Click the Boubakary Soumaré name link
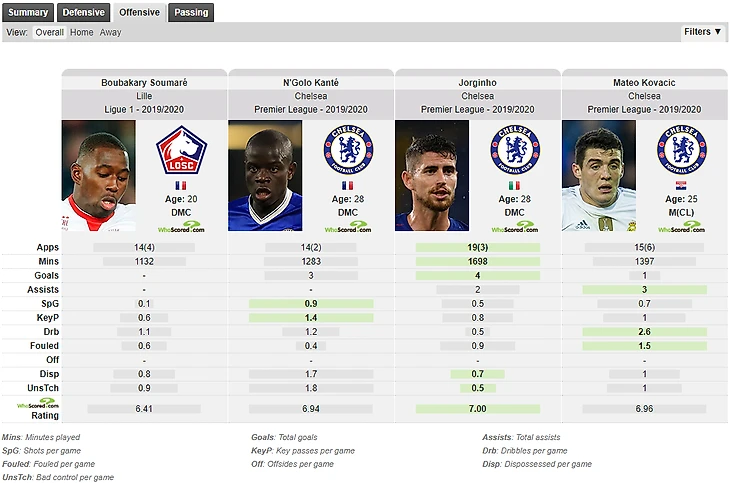Viewport: 730px width, 483px height. pyautogui.click(x=144, y=82)
